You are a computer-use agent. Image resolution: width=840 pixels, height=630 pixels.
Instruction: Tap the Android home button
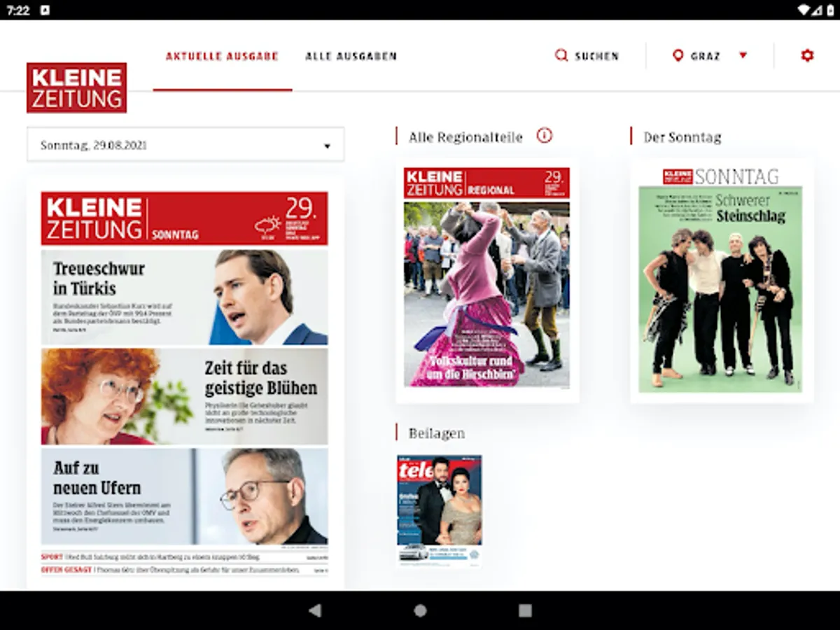pyautogui.click(x=420, y=610)
